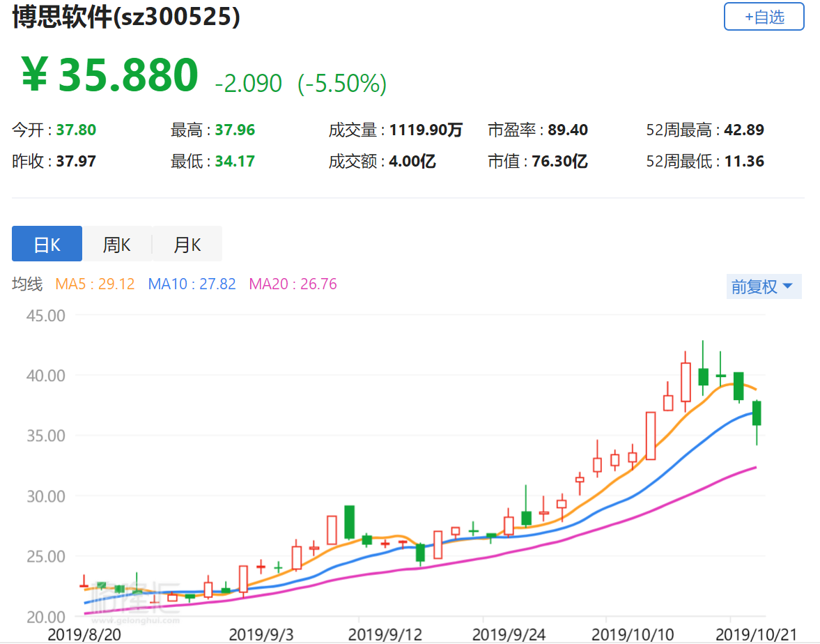Click the 30.00 y-axis label

coord(46,496)
